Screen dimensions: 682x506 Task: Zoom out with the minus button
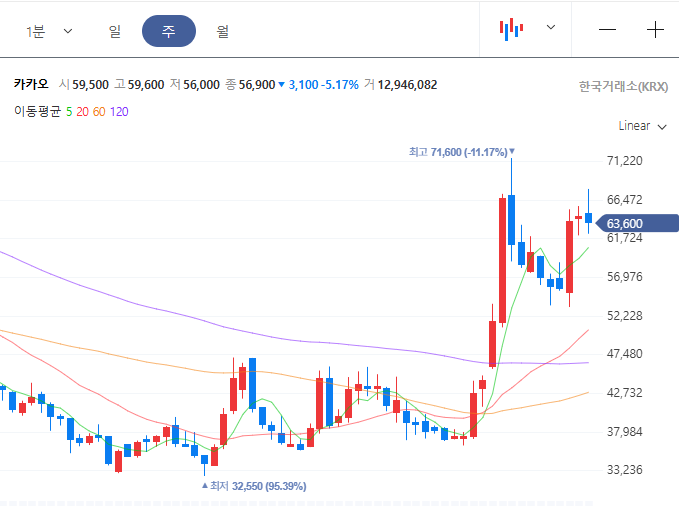(x=607, y=30)
